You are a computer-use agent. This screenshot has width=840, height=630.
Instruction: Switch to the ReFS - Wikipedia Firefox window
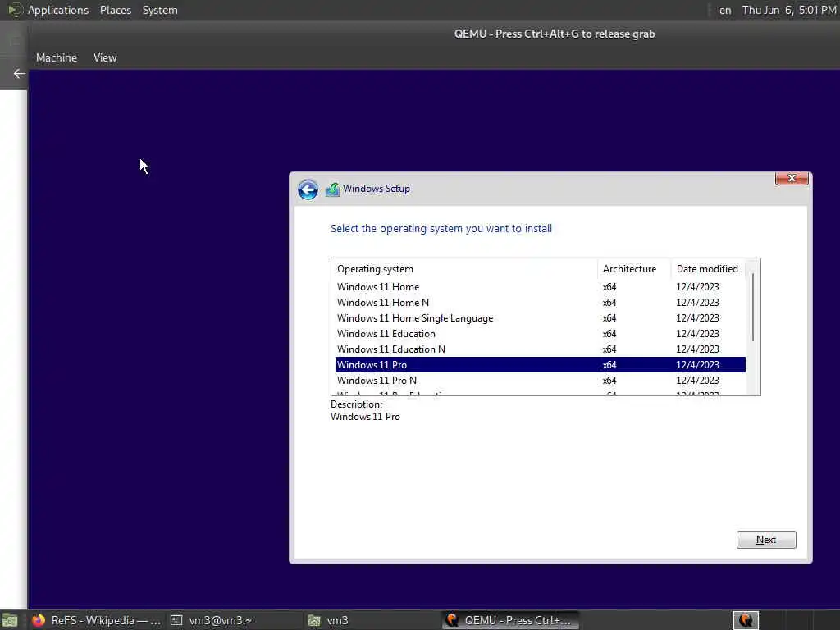tap(97, 620)
